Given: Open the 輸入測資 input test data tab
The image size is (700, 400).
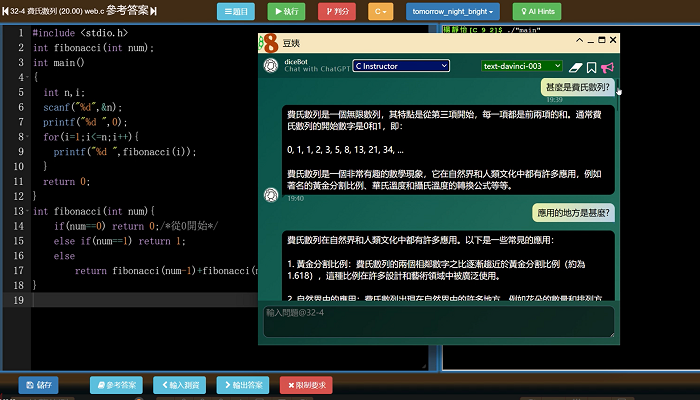Looking at the screenshot, I should coord(180,385).
